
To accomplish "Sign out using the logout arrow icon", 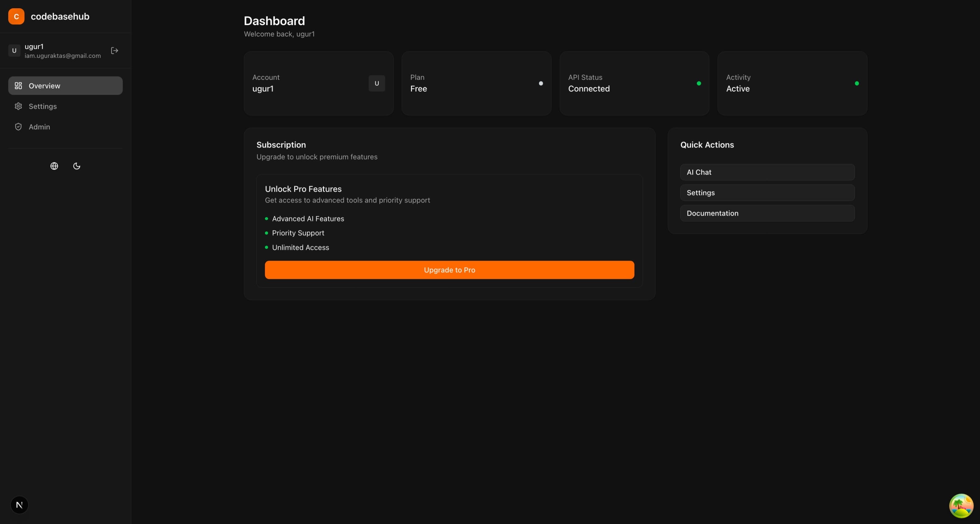I will (x=114, y=50).
